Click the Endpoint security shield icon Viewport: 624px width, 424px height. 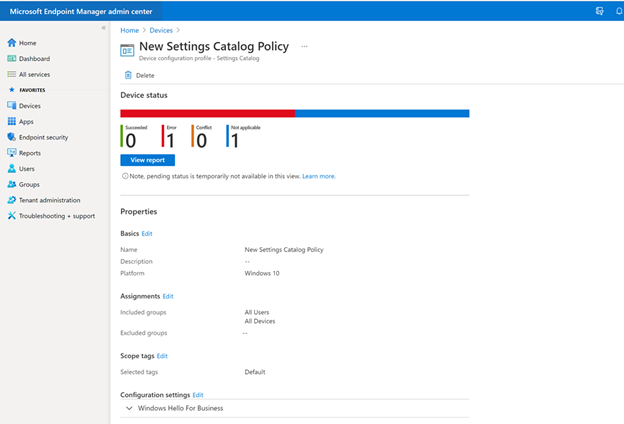tap(12, 137)
